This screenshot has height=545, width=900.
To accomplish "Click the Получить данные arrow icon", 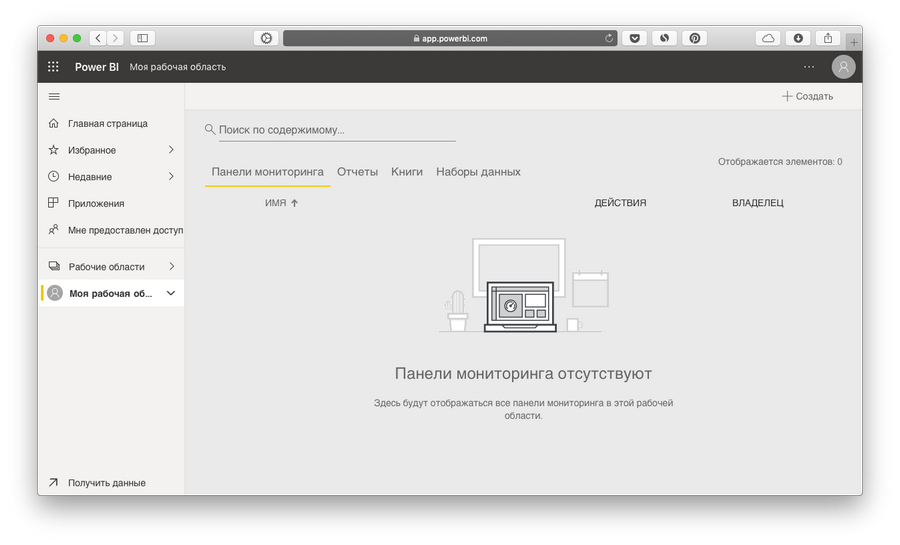I will click(x=53, y=482).
